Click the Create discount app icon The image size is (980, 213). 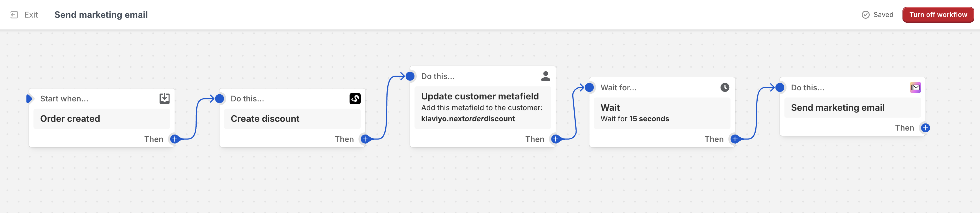point(355,99)
